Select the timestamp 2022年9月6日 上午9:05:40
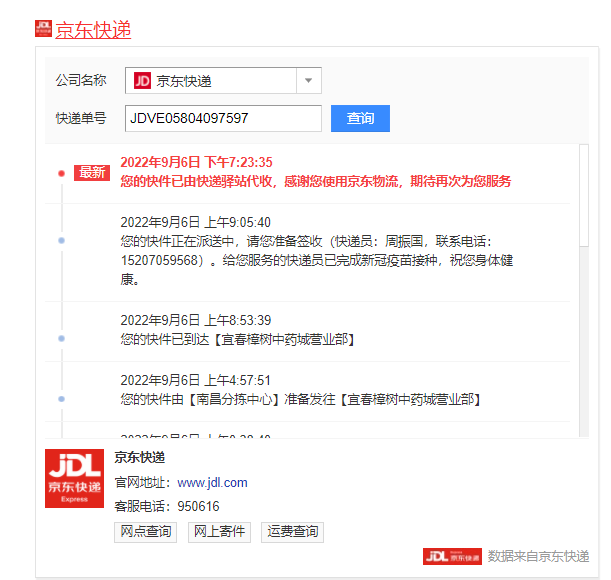 [x=196, y=222]
